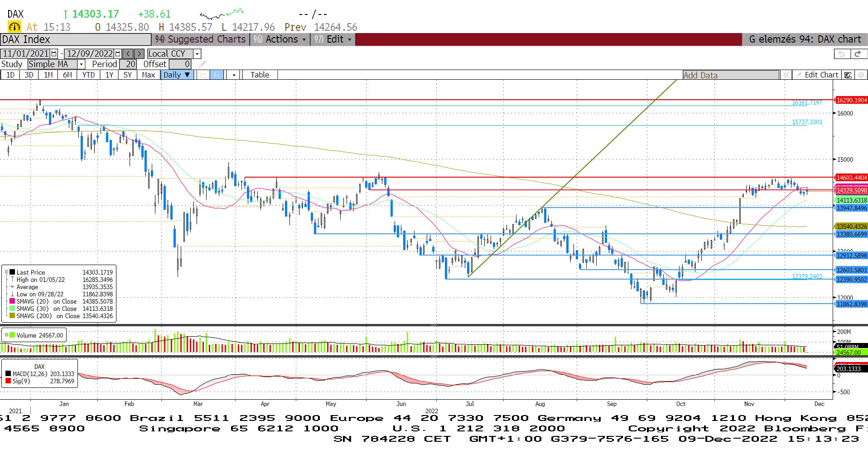Open chart annotation notes icon
868x464 pixels.
tap(848, 75)
